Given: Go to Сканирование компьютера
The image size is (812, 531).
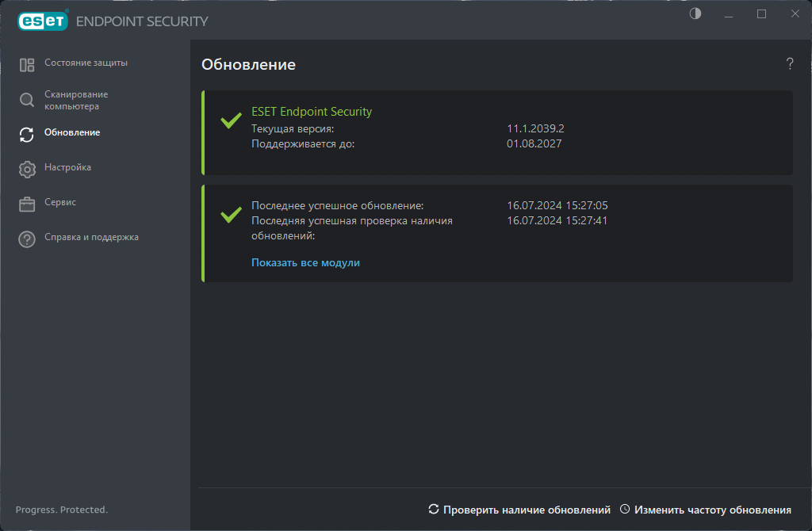Looking at the screenshot, I should tap(76, 100).
